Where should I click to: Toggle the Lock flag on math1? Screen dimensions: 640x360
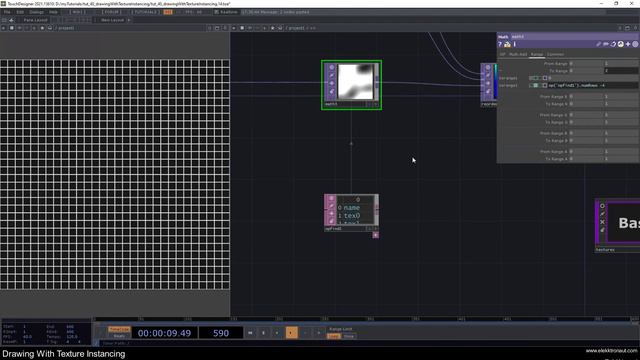(x=331, y=91)
